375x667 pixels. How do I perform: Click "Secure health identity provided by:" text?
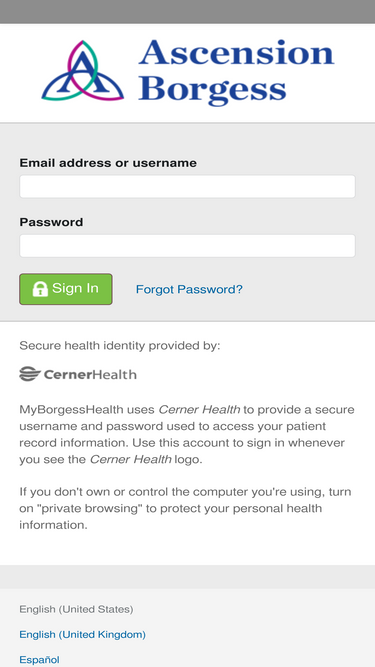120,345
